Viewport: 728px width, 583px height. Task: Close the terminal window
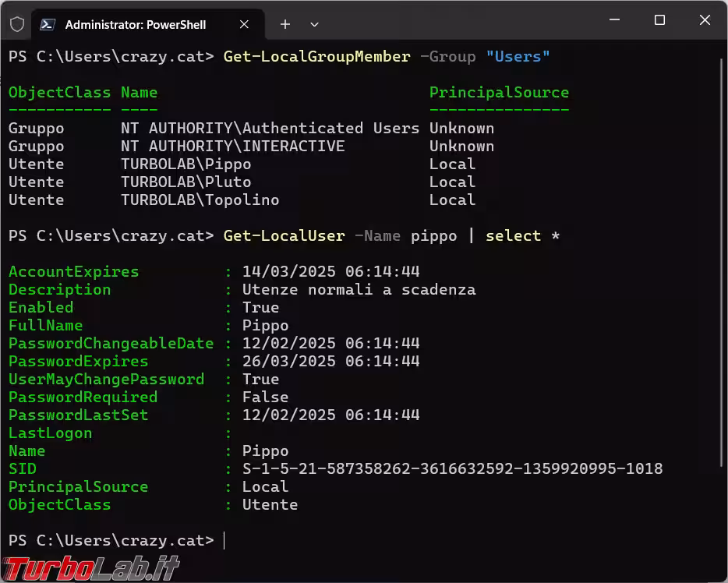click(705, 20)
